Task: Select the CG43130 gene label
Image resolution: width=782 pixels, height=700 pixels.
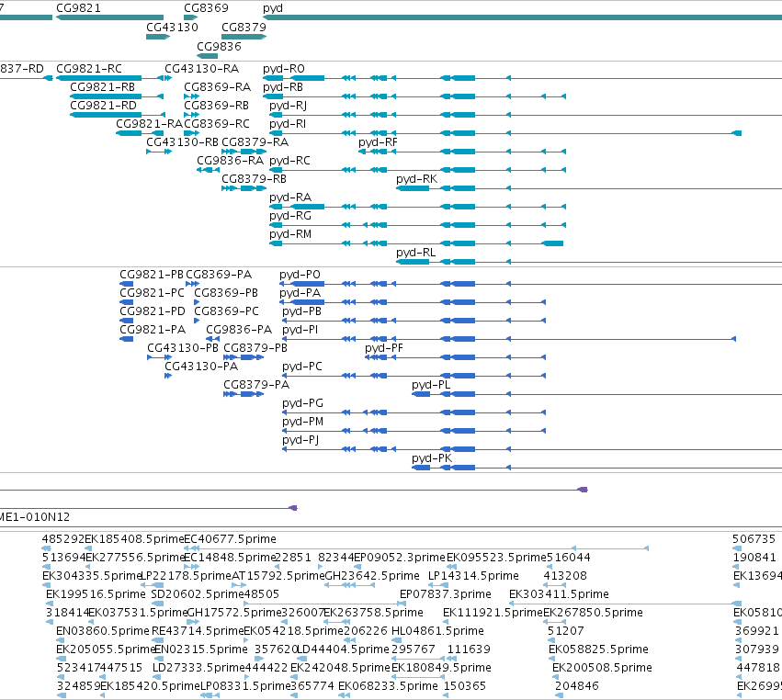Action: (x=172, y=27)
